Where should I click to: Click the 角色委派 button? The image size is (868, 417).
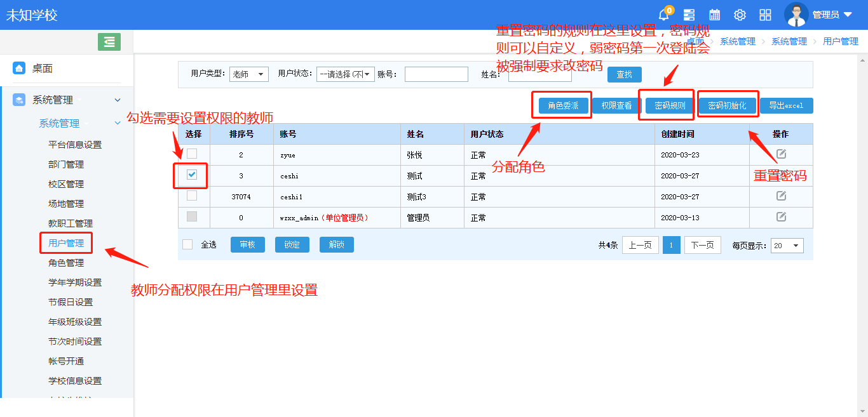click(563, 106)
